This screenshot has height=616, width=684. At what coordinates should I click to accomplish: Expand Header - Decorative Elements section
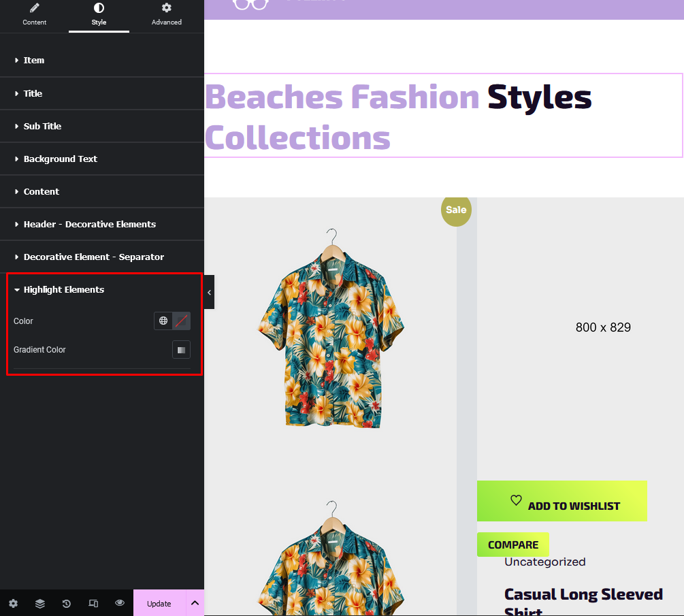click(x=102, y=224)
